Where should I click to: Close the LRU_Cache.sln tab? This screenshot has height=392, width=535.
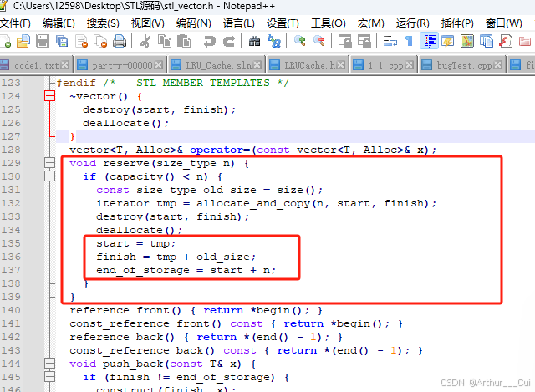257,65
